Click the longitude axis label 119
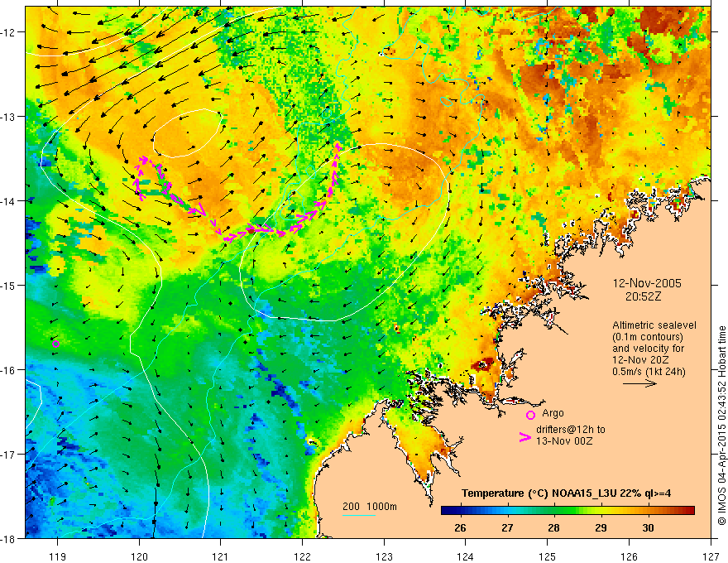The width and height of the screenshot is (728, 563). tap(57, 556)
